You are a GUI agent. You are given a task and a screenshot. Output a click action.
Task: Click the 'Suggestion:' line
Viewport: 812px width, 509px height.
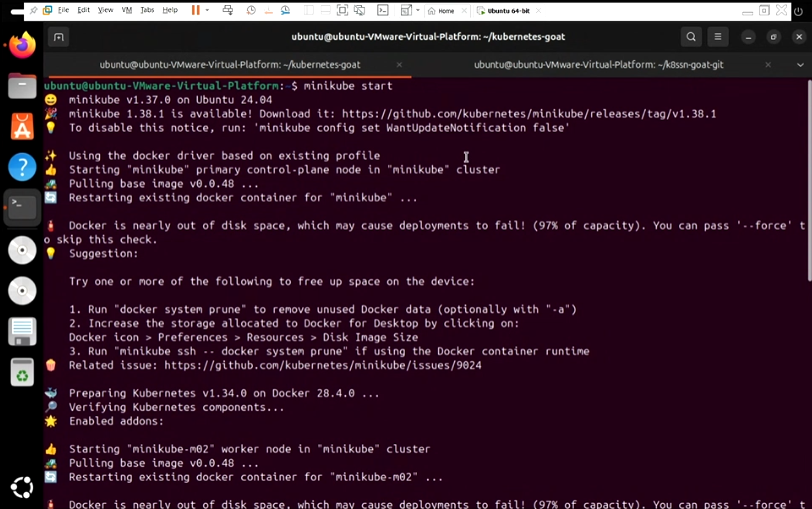(x=104, y=254)
